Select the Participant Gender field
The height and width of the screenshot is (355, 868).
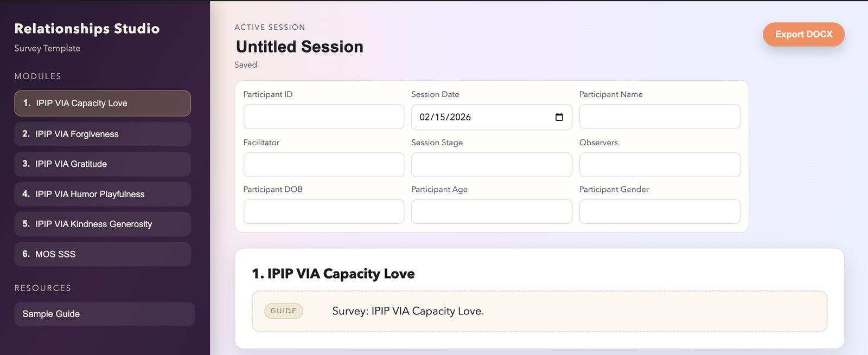659,212
